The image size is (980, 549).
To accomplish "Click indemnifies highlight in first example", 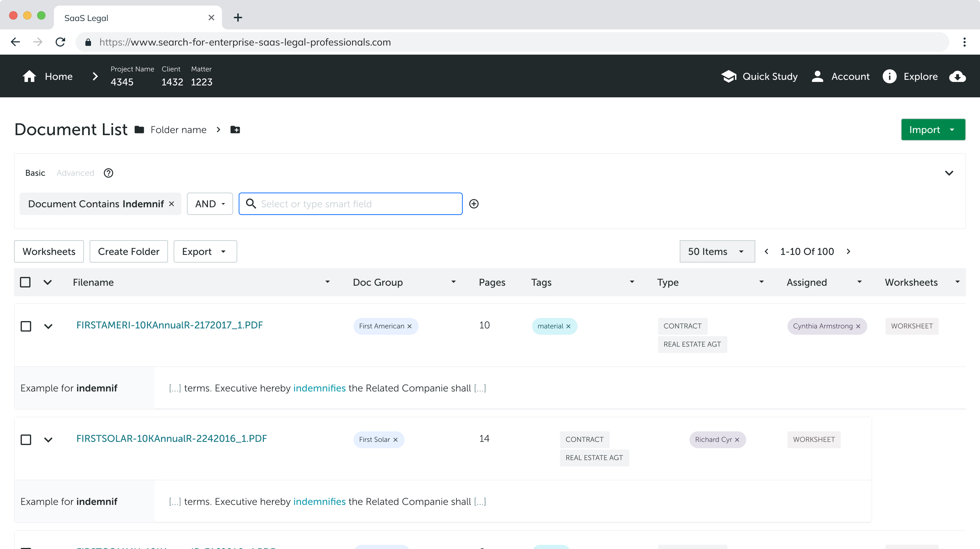I will 319,388.
